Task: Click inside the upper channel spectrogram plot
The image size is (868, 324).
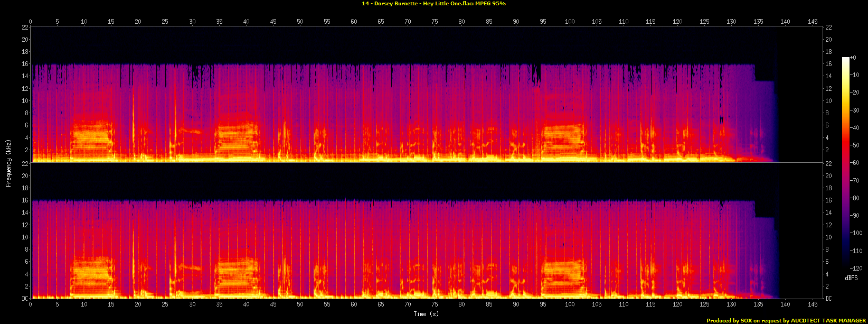Action: point(427,95)
